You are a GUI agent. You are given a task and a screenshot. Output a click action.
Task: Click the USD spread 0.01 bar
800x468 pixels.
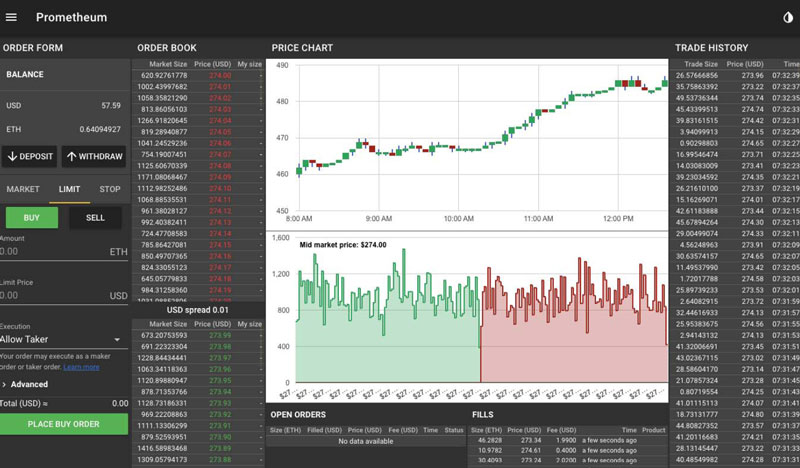pos(198,310)
